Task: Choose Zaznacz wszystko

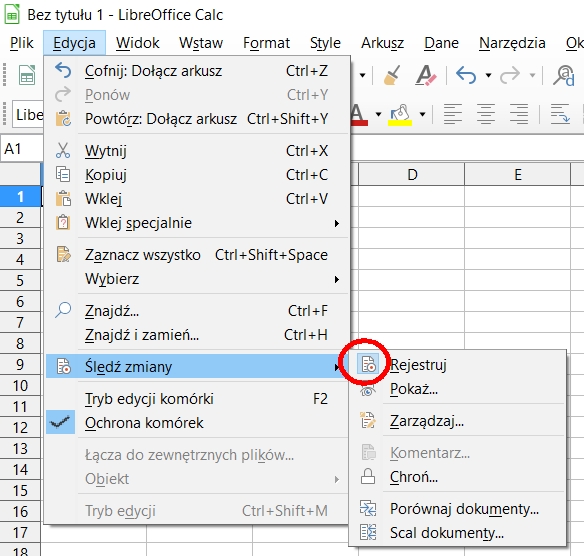Action: pos(197,255)
